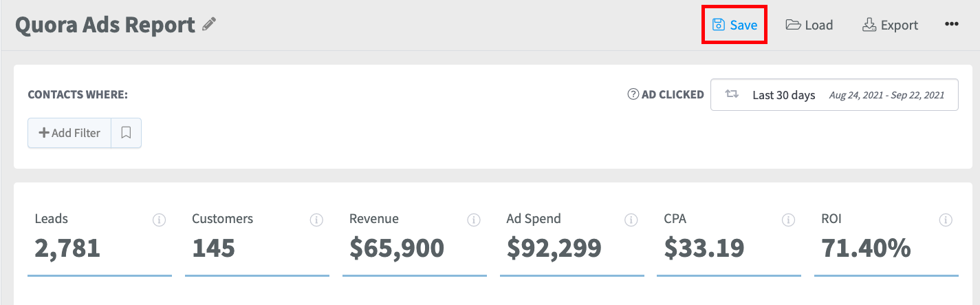Click the Add Filter button
Screen dimensions: 980x305
point(69,133)
